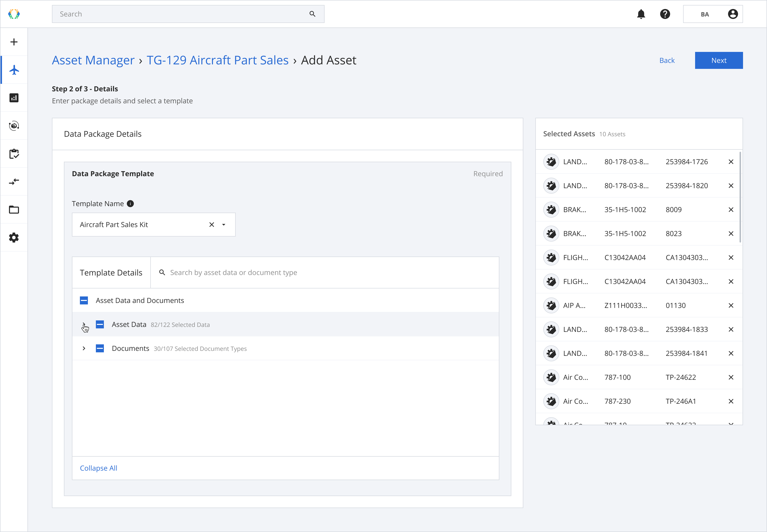This screenshot has height=532, width=767.
Task: Click the Next button
Action: [718, 60]
